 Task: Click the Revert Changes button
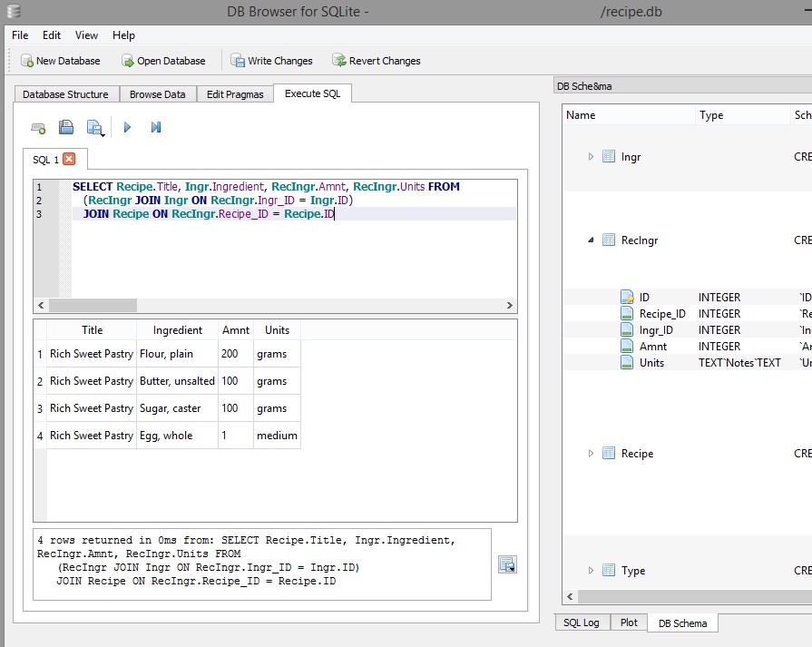pos(376,61)
